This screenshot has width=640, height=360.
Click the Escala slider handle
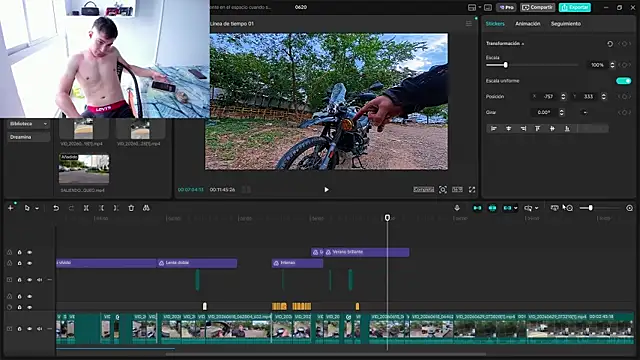506,65
